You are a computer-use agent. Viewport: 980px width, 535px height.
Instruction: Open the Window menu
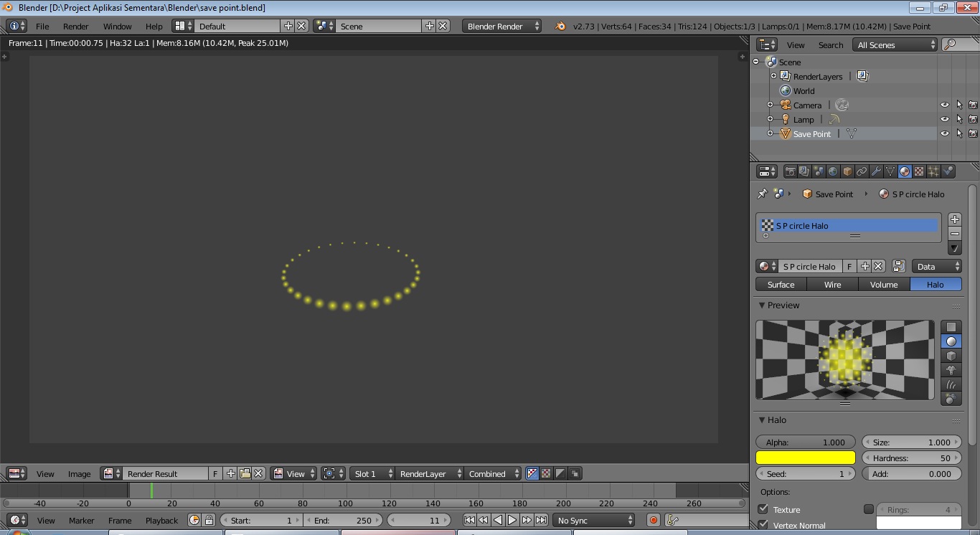[118, 26]
